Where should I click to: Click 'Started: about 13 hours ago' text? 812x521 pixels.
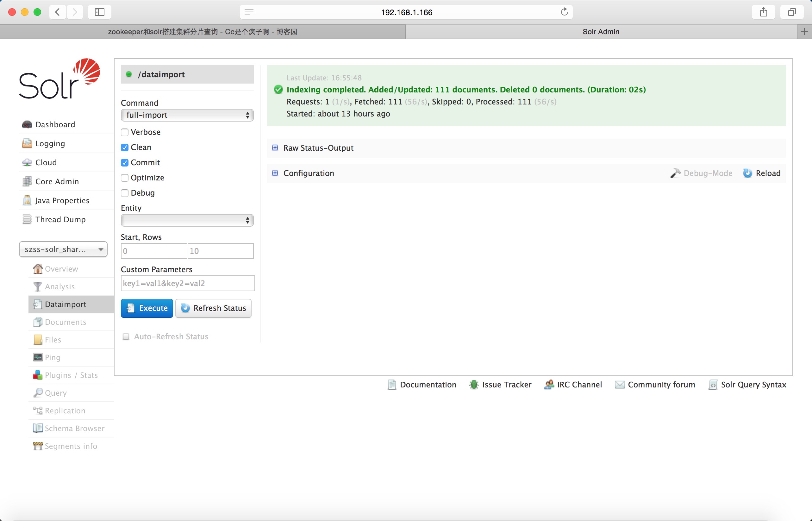point(338,114)
